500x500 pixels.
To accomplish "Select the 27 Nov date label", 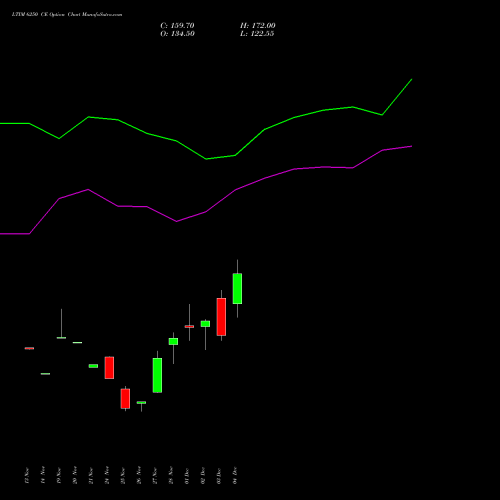I will coord(155,475).
